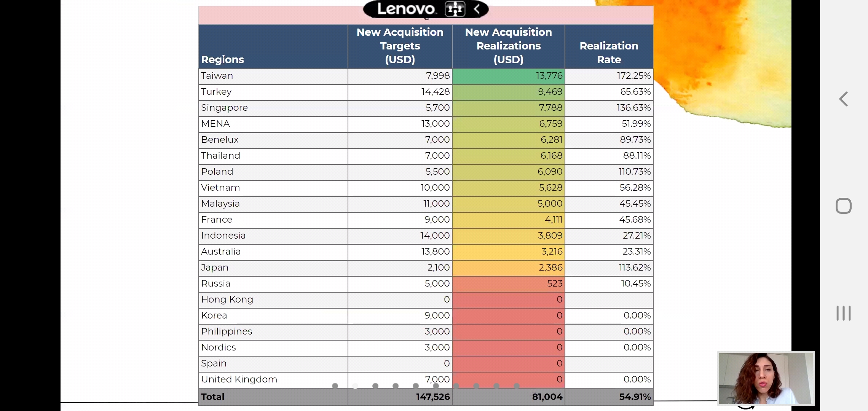Select the United Kingdom row label
This screenshot has width=868, height=411.
click(x=239, y=379)
